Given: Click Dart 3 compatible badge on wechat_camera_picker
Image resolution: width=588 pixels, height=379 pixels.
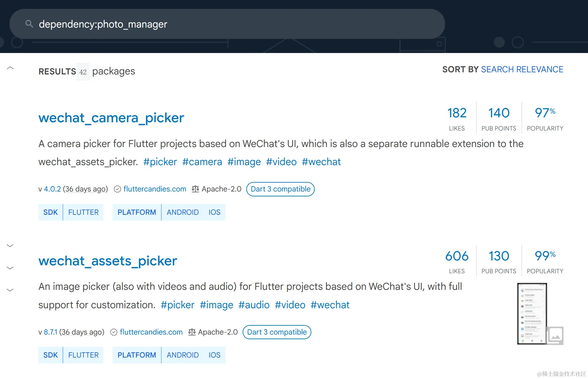Looking at the screenshot, I should click(280, 189).
